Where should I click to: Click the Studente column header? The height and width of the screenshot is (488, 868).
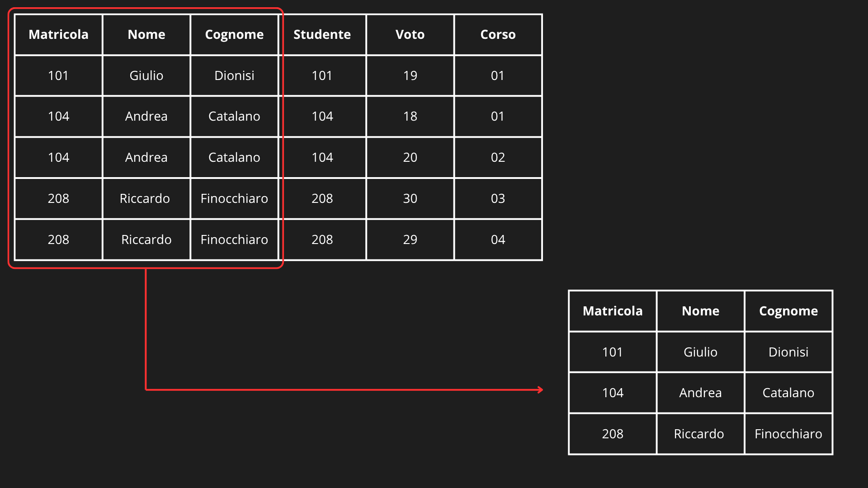coord(322,34)
